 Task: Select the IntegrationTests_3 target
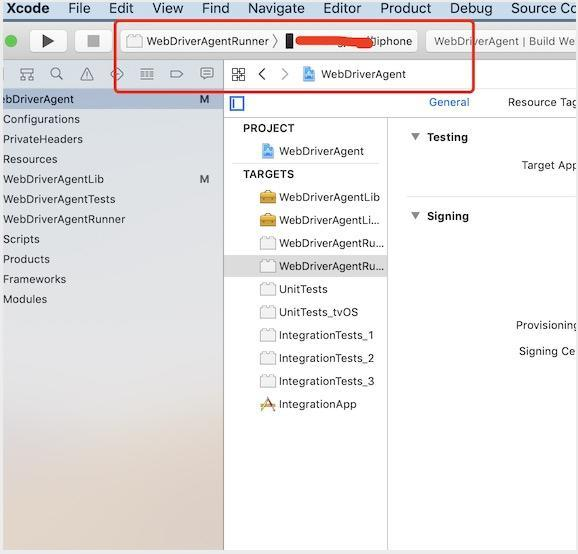(317, 381)
